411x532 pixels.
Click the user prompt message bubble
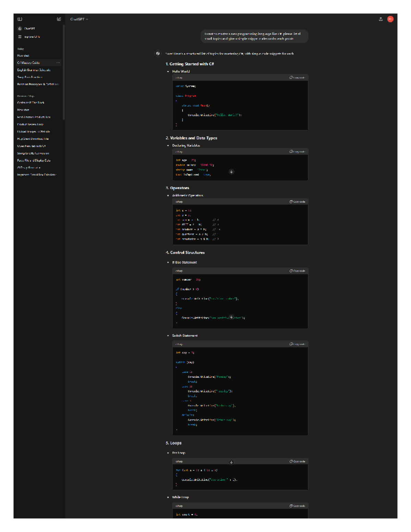[254, 36]
